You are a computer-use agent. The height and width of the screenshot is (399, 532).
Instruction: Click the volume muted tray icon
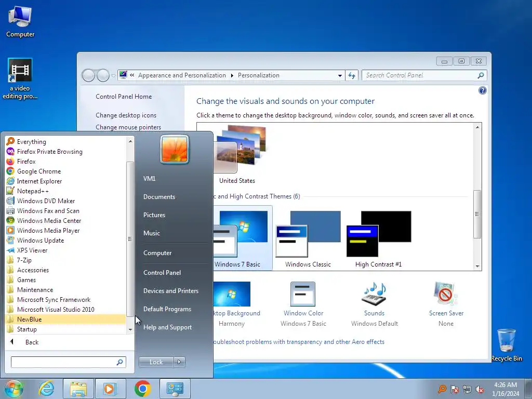coord(480,390)
